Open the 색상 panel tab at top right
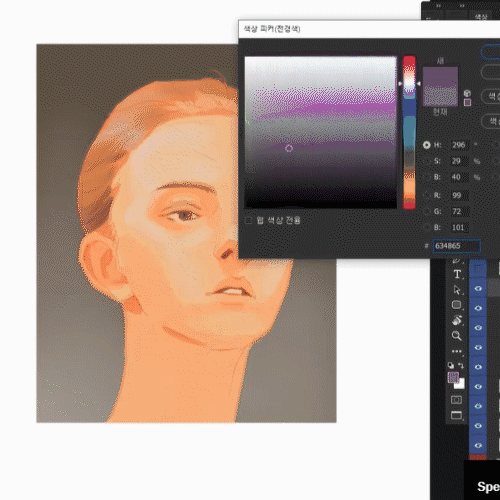Screen dimensions: 500x500 [481, 17]
